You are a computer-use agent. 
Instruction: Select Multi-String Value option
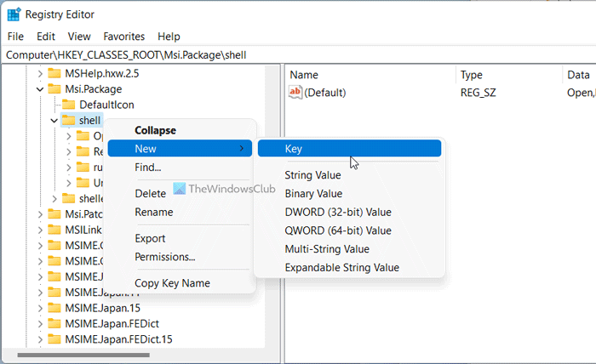coord(349,249)
